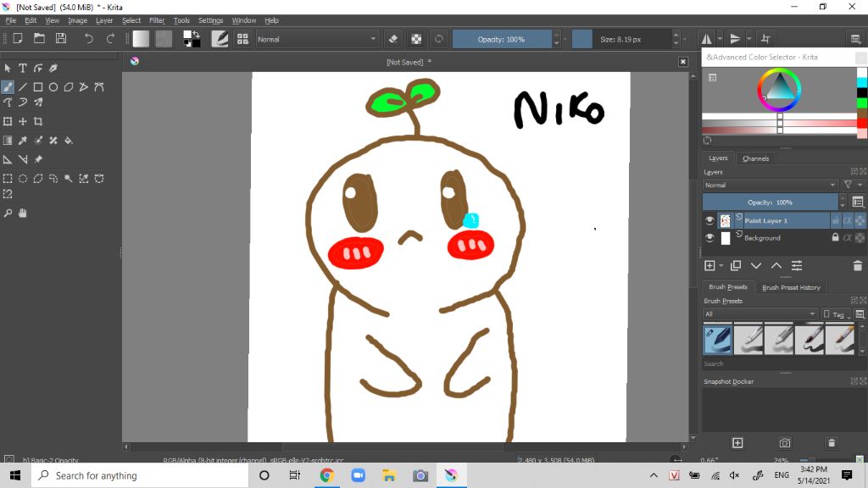Select the Transform tool
868x488 pixels.
pos(8,121)
